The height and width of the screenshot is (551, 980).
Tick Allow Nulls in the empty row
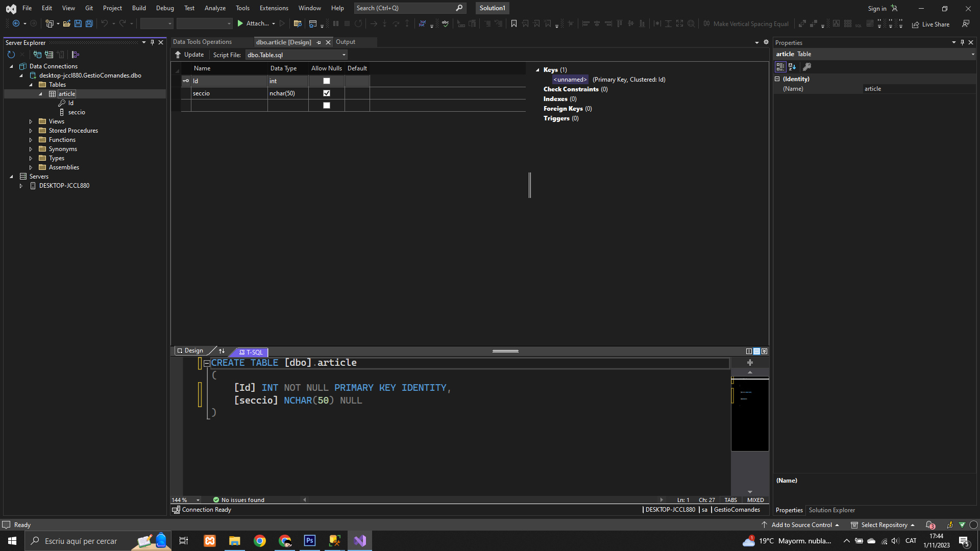[x=327, y=106]
